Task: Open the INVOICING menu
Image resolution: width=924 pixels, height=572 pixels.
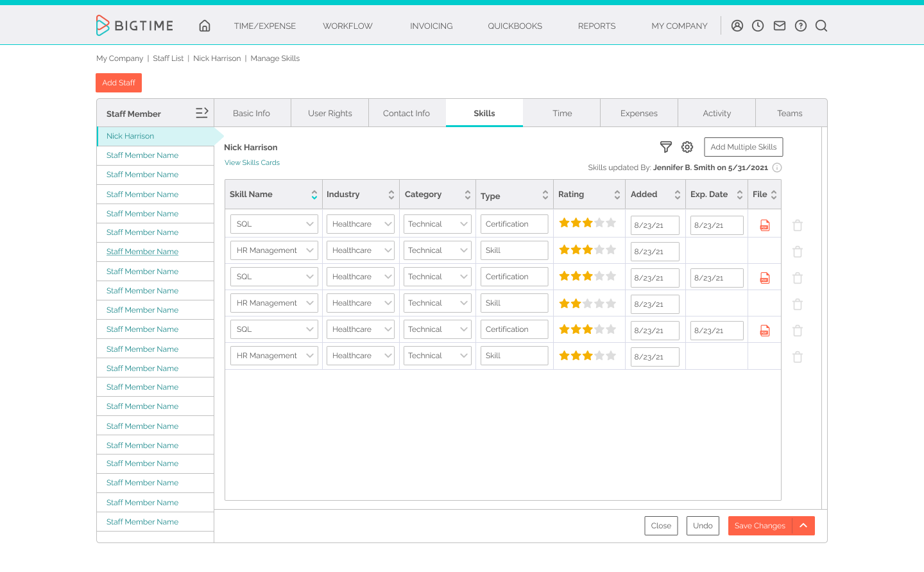Action: (x=431, y=26)
